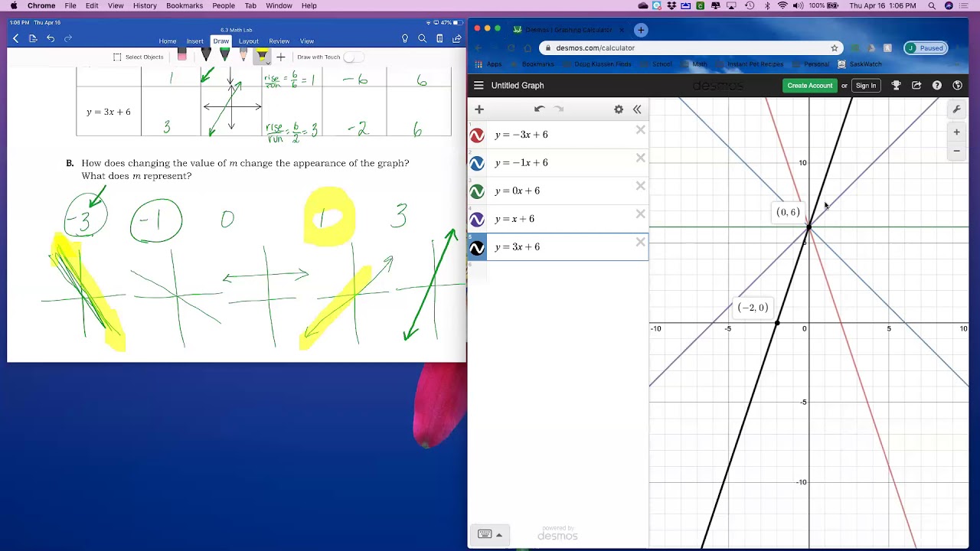The width and height of the screenshot is (980, 551).
Task: Toggle the Desmos on-screen keyboard
Action: (485, 534)
